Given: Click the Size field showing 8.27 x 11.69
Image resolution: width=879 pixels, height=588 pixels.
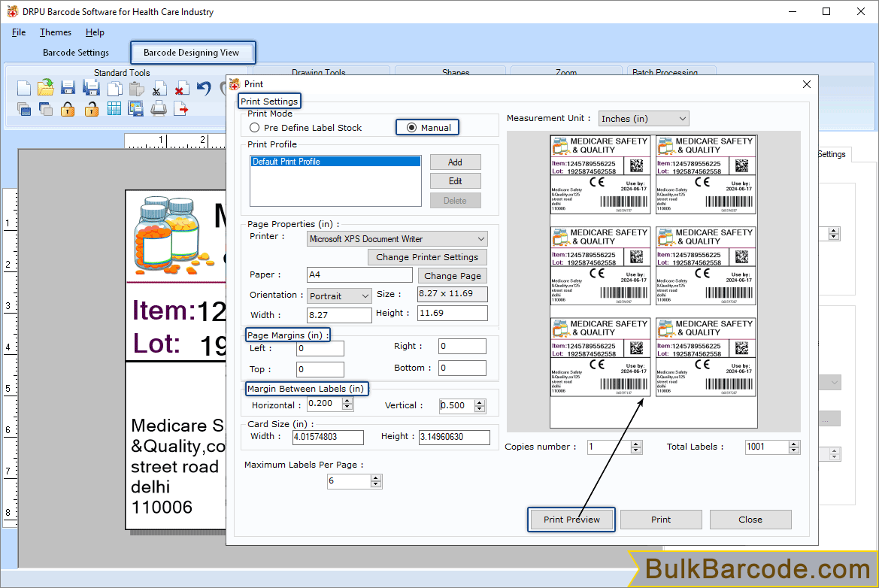Looking at the screenshot, I should point(453,294).
